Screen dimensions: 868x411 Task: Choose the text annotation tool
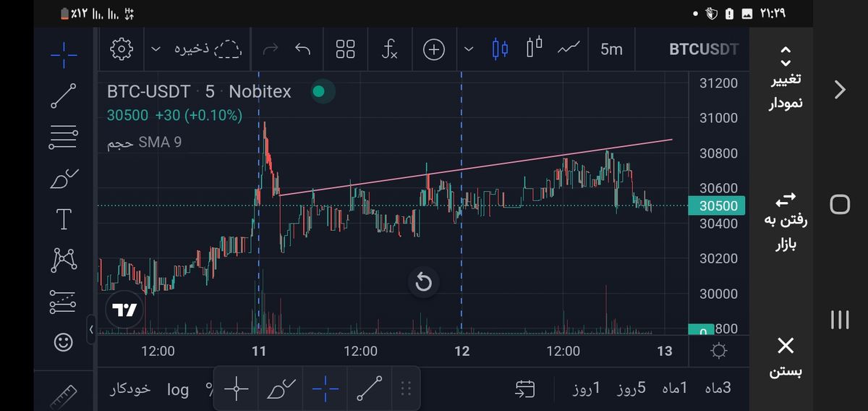click(x=64, y=219)
